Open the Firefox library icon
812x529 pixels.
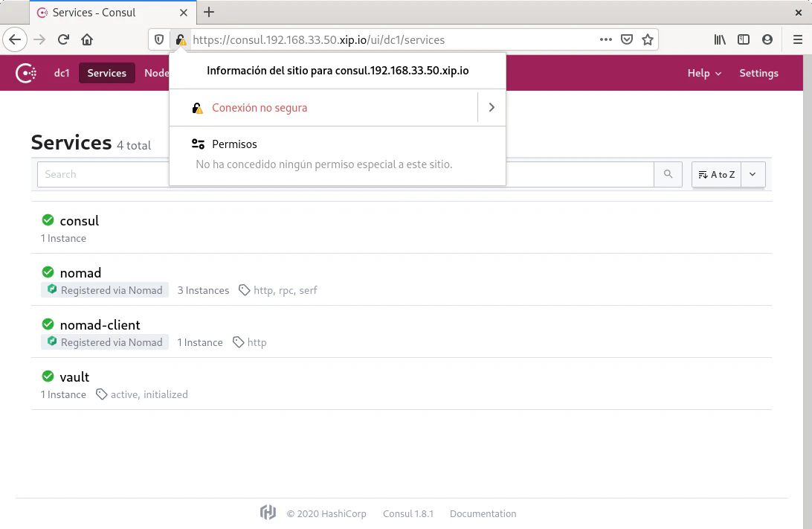720,40
